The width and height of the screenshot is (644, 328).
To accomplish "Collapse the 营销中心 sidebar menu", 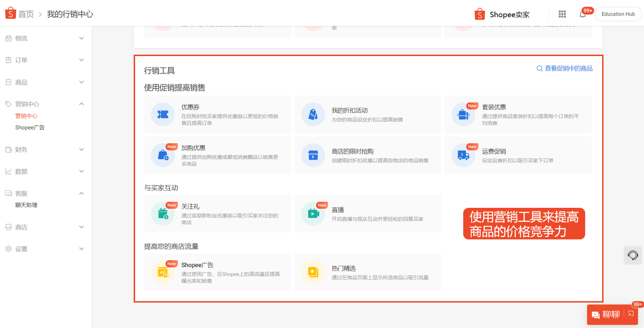I will (81, 104).
